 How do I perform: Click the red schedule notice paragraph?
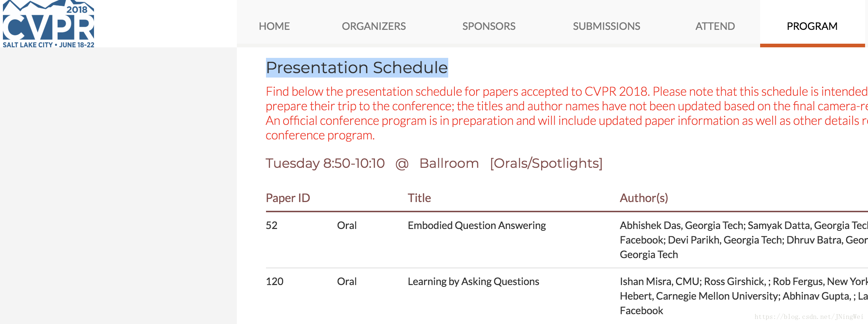point(567,113)
